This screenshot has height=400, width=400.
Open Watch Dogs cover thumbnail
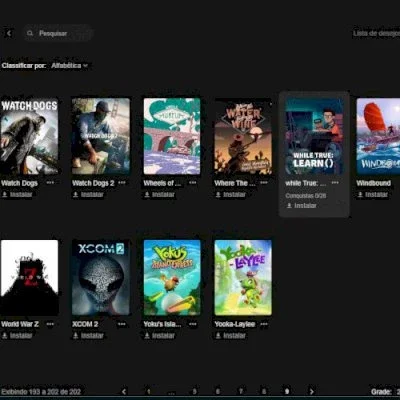point(29,136)
